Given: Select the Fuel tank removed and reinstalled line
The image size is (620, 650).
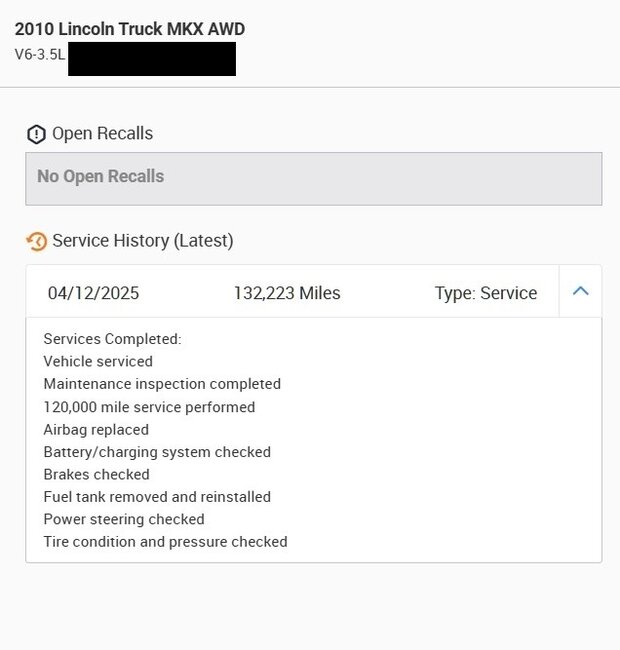Looking at the screenshot, I should tap(157, 497).
